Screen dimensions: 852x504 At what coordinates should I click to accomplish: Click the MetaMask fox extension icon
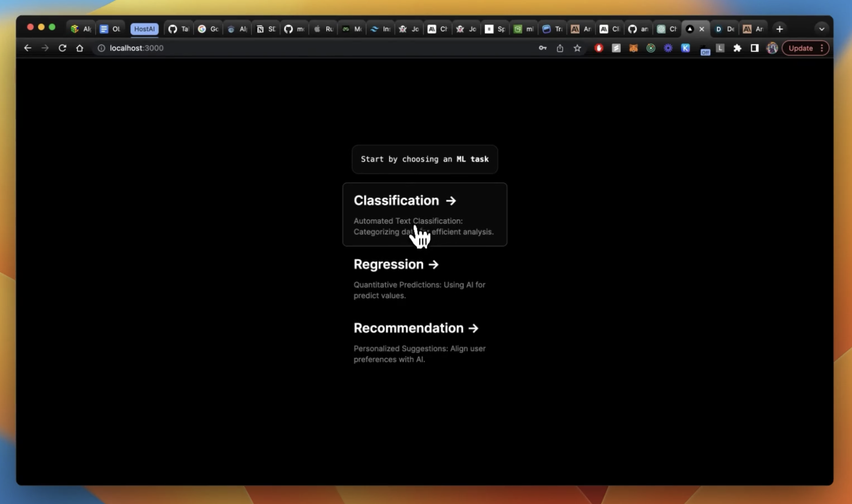[x=633, y=48]
